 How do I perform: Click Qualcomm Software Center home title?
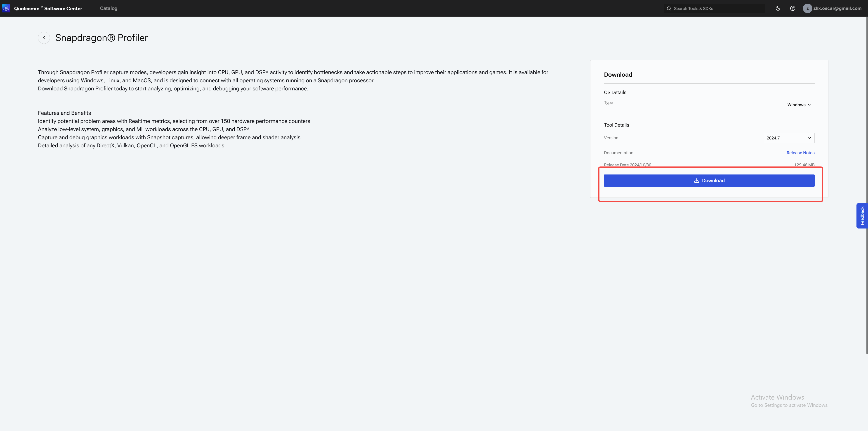(x=48, y=8)
